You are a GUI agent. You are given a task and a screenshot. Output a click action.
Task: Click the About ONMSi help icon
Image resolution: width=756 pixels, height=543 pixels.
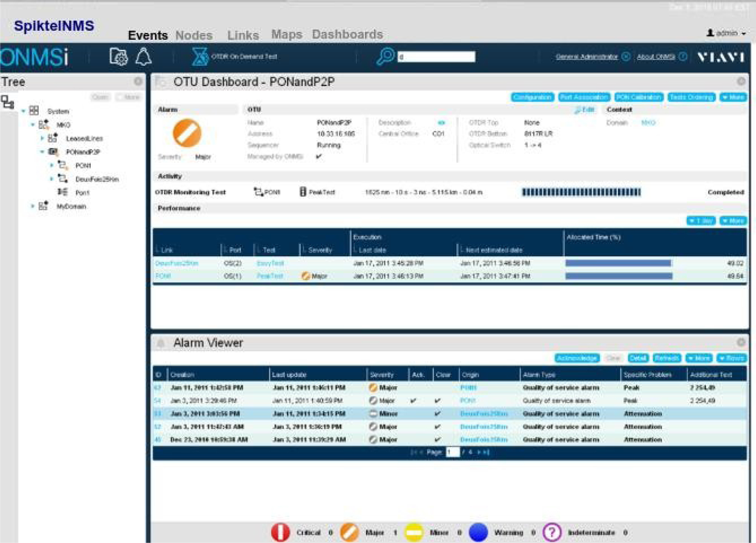(683, 57)
